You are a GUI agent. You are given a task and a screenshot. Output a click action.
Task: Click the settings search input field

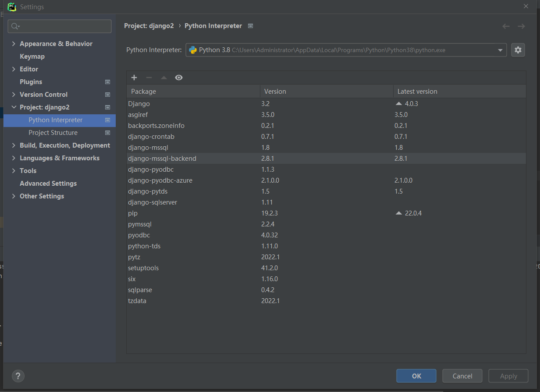(x=60, y=26)
